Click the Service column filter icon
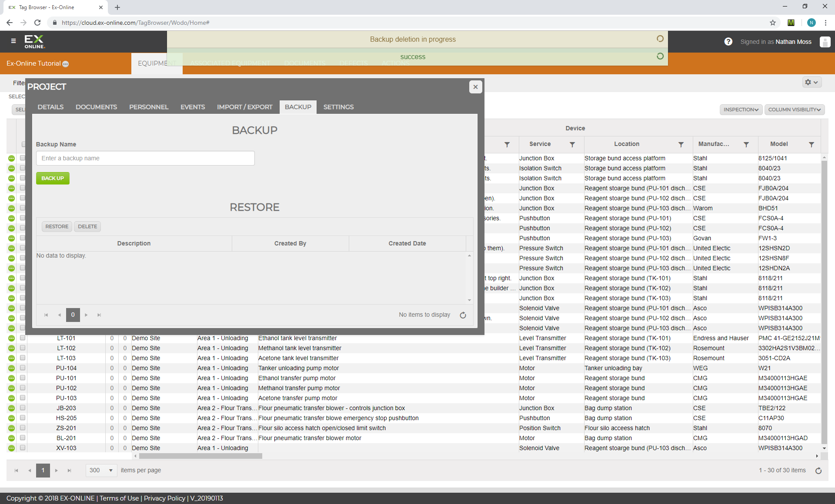The image size is (835, 504). tap(572, 145)
